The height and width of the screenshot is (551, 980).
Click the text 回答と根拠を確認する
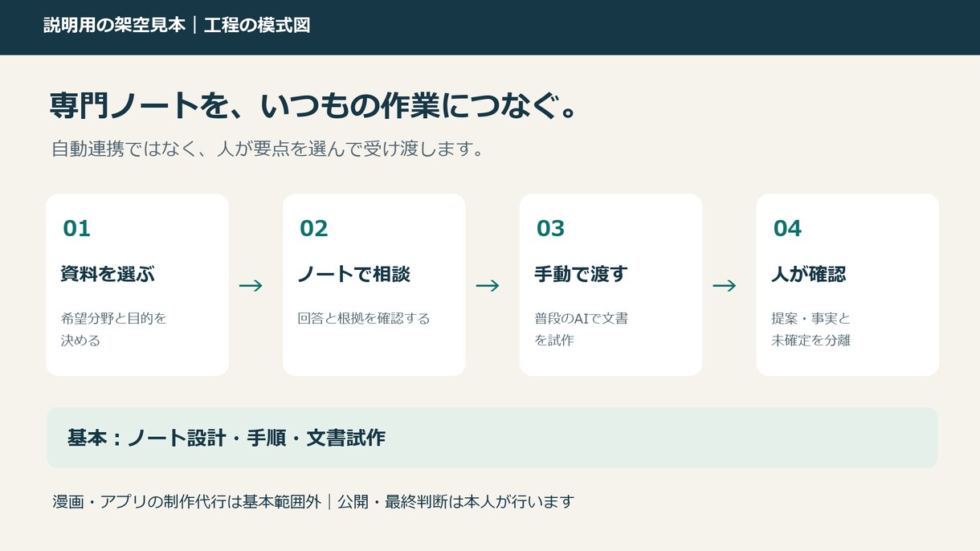[x=364, y=319]
